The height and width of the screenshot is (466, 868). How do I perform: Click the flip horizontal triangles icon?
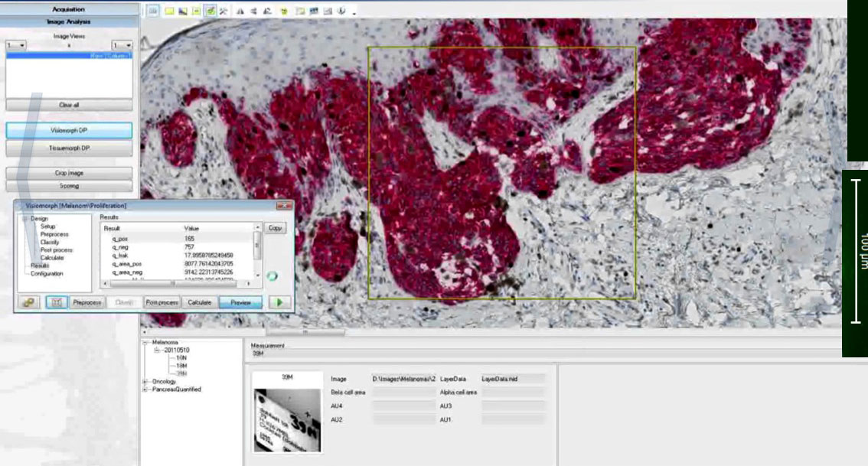click(x=240, y=11)
